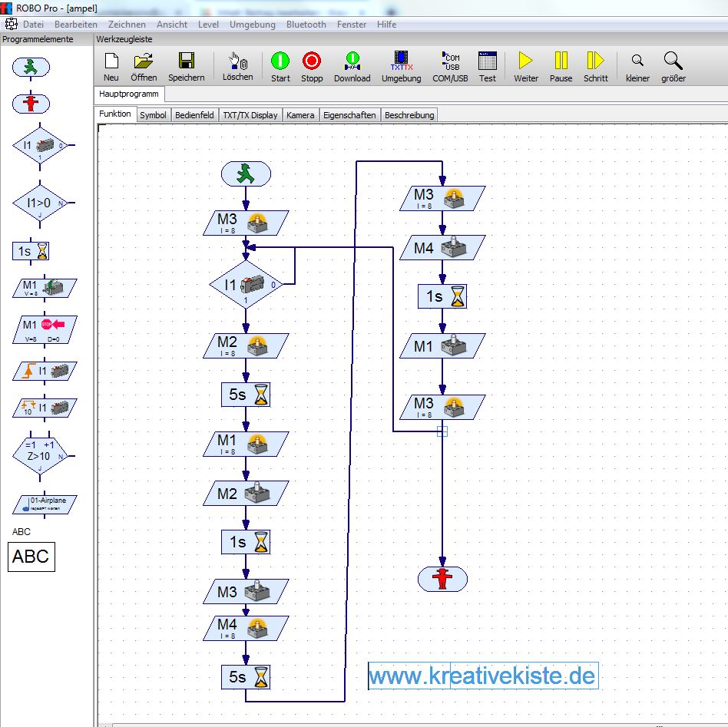Viewport: 728px width, 727px height.
Task: Select the Z>10 counter loop element
Action: point(41,455)
